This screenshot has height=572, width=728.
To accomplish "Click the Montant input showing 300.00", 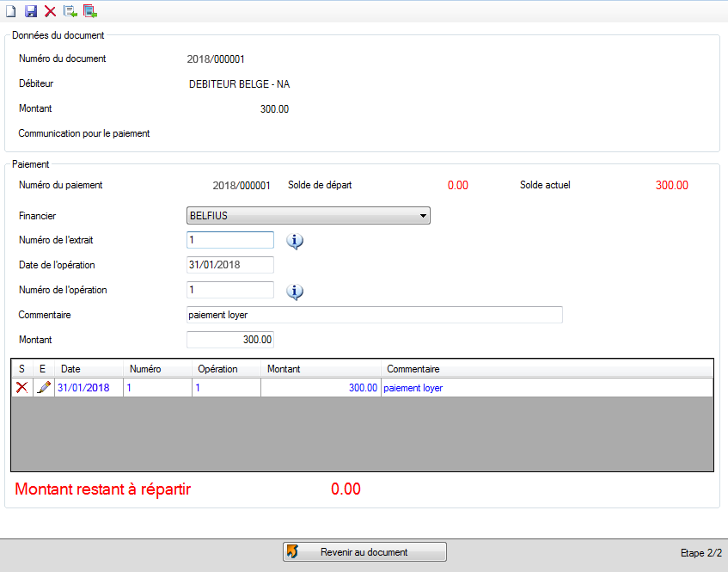I will pyautogui.click(x=230, y=340).
